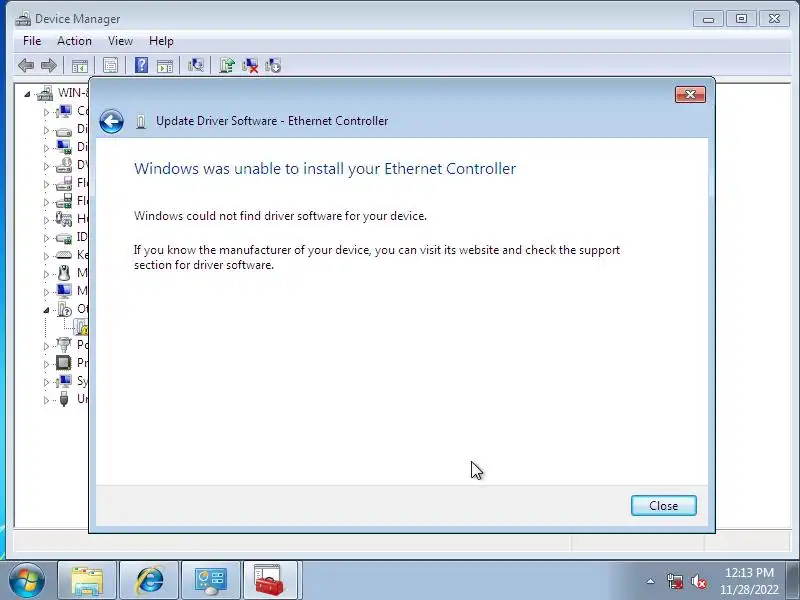Select the Ports category connector icon
800x600 pixels.
pos(64,345)
